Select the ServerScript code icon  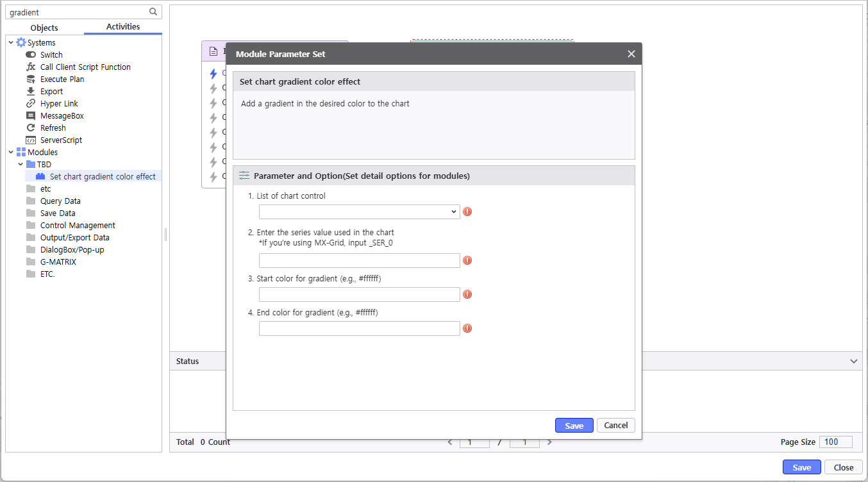coord(31,140)
